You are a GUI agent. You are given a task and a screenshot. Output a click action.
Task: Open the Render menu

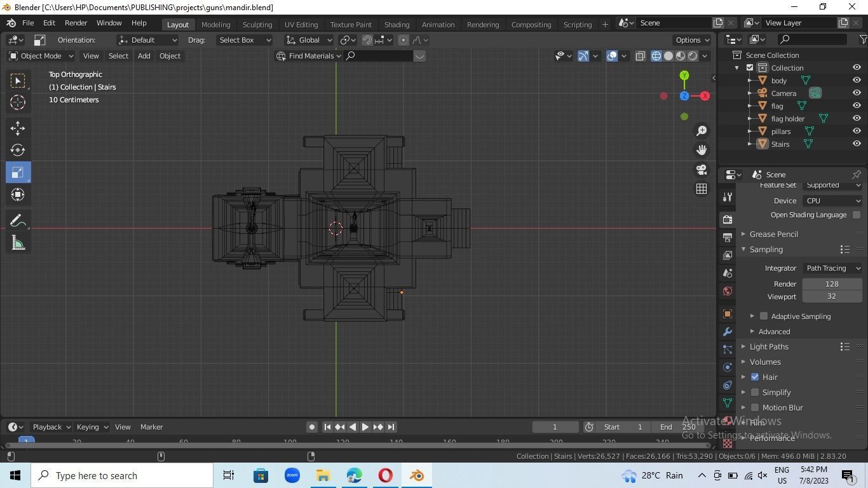pyautogui.click(x=76, y=23)
